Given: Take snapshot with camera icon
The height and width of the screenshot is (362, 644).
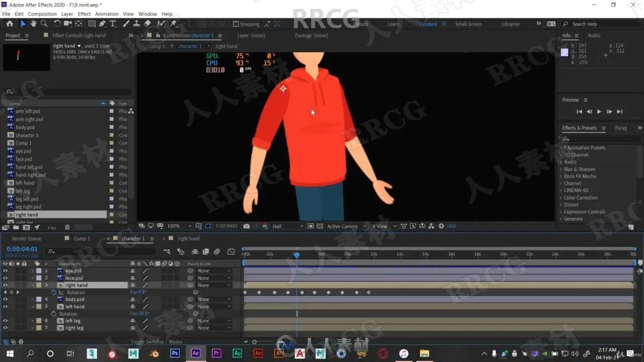Looking at the screenshot, I should tap(247, 226).
